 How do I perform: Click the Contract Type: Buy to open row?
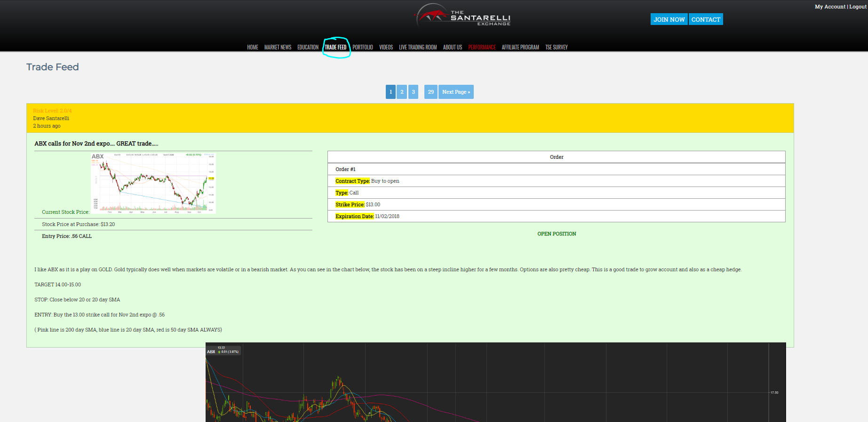click(x=557, y=181)
